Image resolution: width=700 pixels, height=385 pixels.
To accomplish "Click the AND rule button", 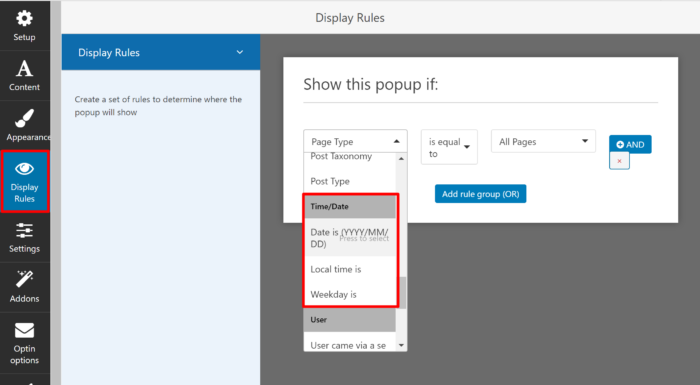I will [630, 144].
